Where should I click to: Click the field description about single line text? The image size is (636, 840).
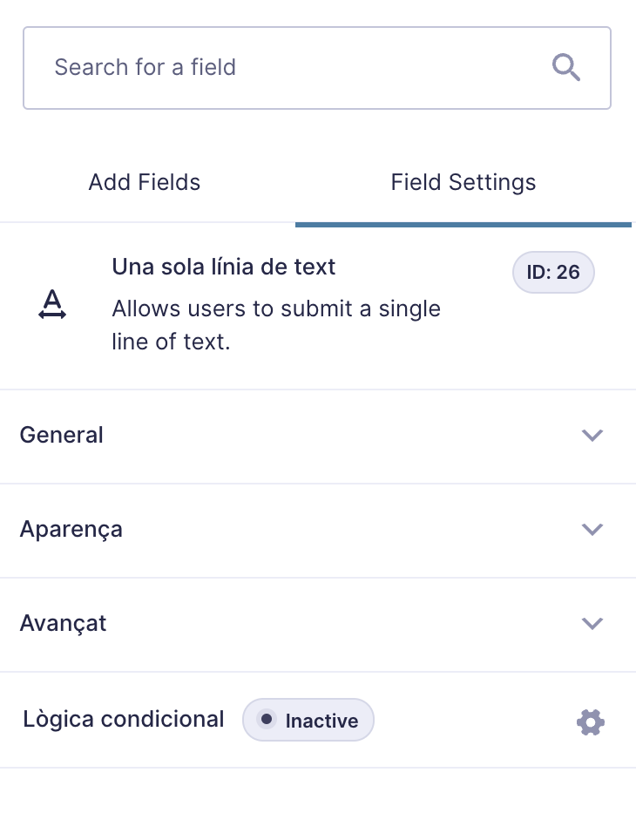coord(276,325)
